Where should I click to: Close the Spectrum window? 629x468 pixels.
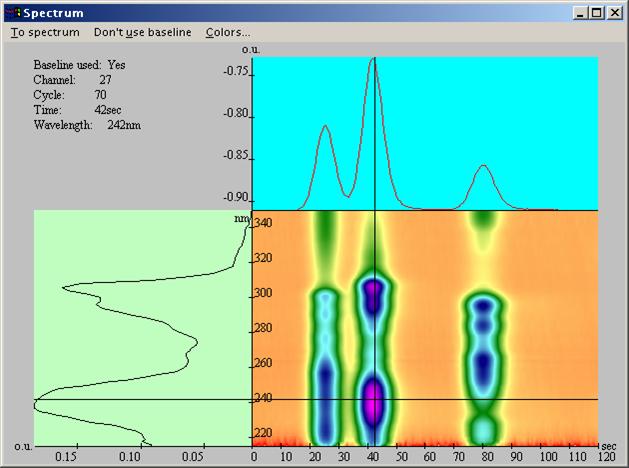615,13
